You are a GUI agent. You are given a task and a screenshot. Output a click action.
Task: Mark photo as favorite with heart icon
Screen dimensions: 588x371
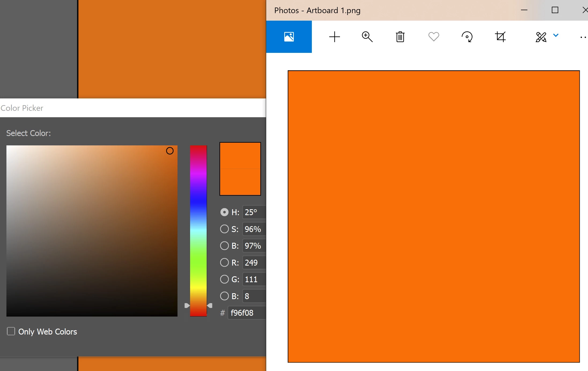coord(434,37)
